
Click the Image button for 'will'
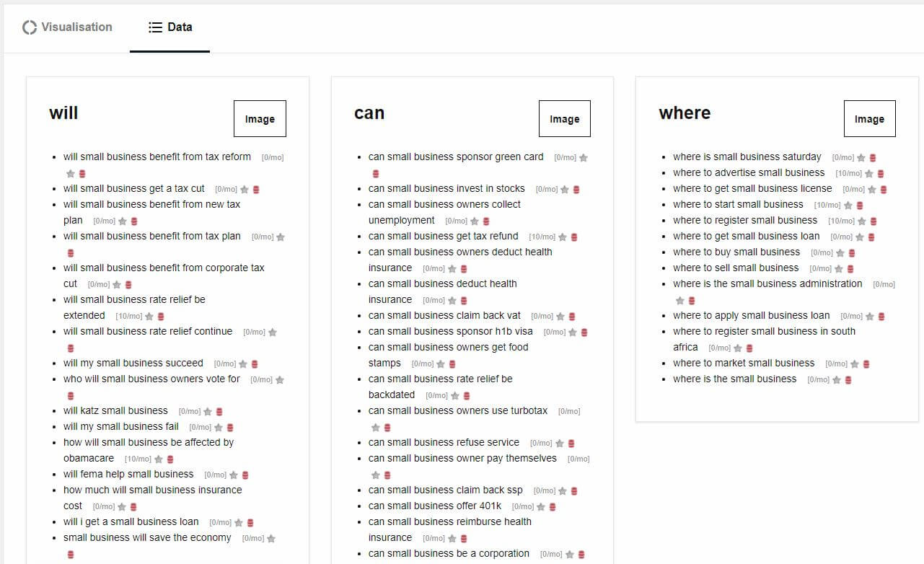click(x=260, y=119)
